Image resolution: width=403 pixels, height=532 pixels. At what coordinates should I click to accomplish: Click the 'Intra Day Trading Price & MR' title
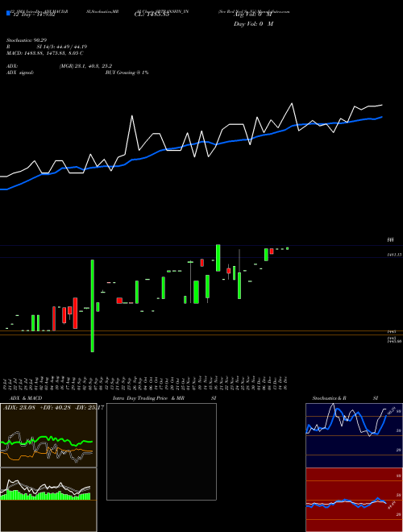pos(148,398)
